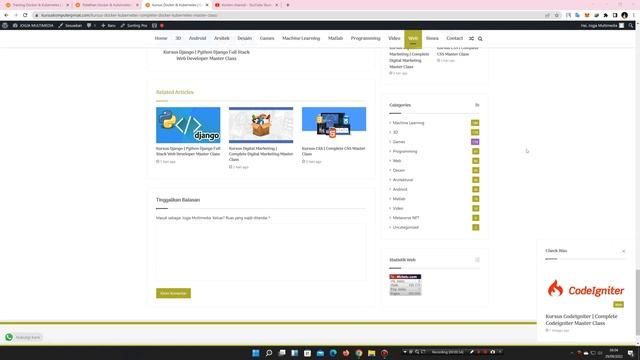Open Firefox from the taskbar
This screenshot has width=640, height=360.
coord(346,353)
